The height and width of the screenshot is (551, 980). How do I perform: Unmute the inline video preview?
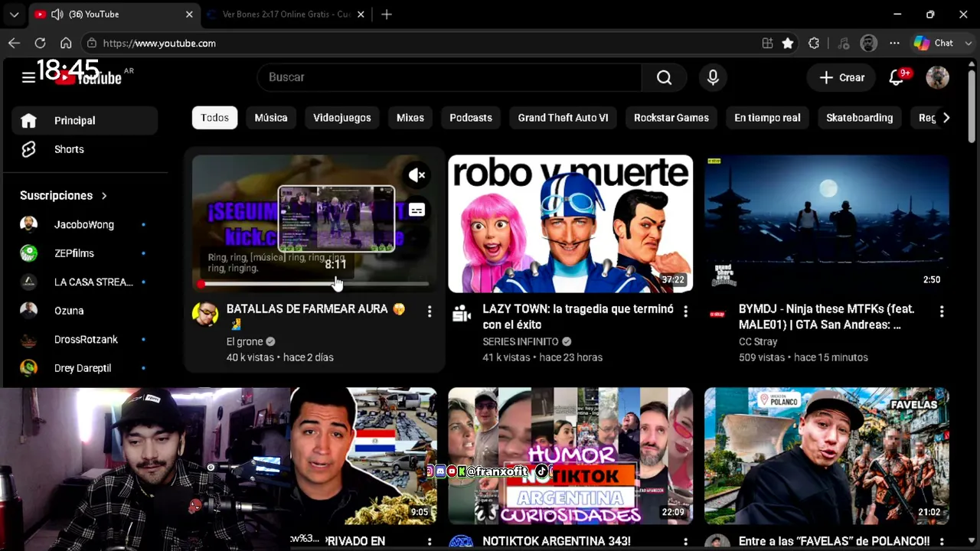coord(416,175)
